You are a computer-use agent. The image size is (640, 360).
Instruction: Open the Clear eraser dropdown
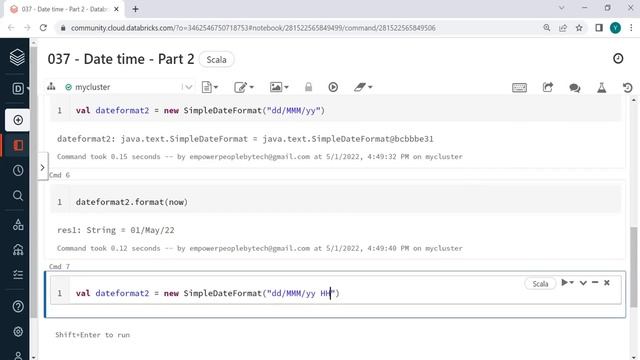tap(363, 87)
